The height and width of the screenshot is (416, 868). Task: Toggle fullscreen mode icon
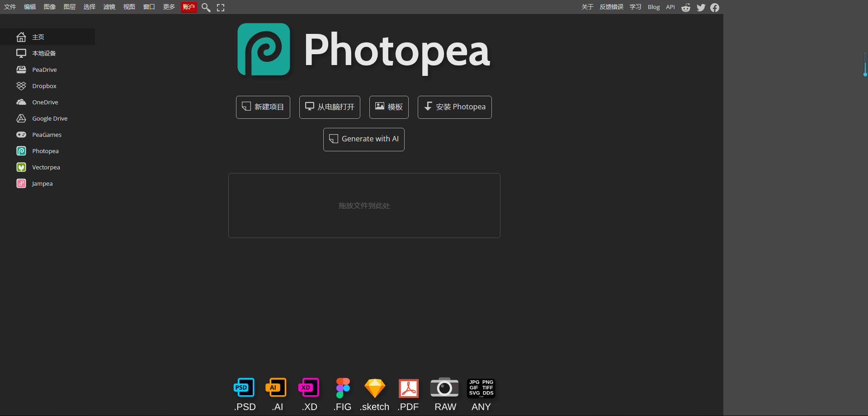coord(221,7)
